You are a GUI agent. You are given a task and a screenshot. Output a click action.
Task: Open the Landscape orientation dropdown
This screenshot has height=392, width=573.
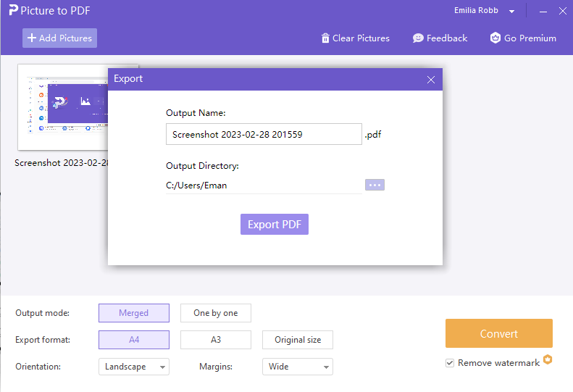click(x=134, y=367)
